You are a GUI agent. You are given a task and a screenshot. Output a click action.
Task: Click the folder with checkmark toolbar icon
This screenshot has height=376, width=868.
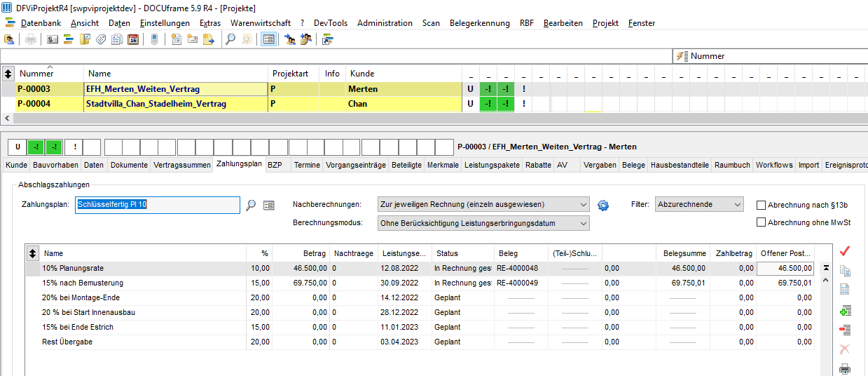[85, 39]
